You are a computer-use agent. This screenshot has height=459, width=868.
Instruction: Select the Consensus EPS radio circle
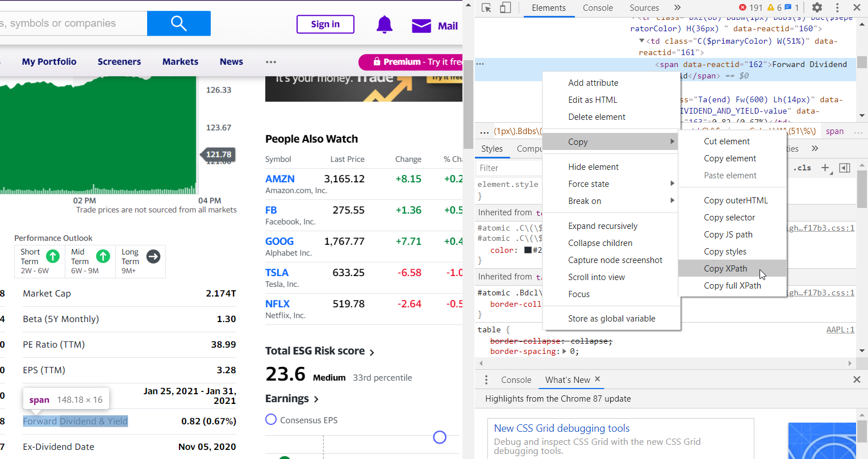[x=271, y=419]
